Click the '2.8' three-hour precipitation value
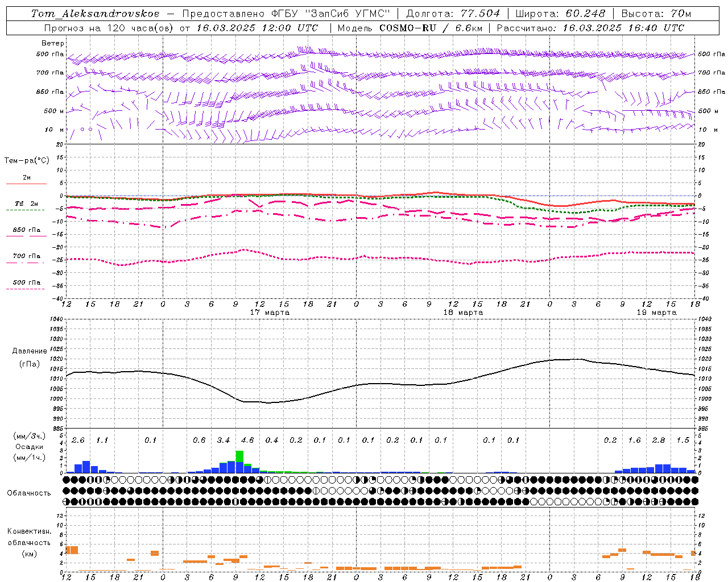The image size is (728, 582). 659,440
